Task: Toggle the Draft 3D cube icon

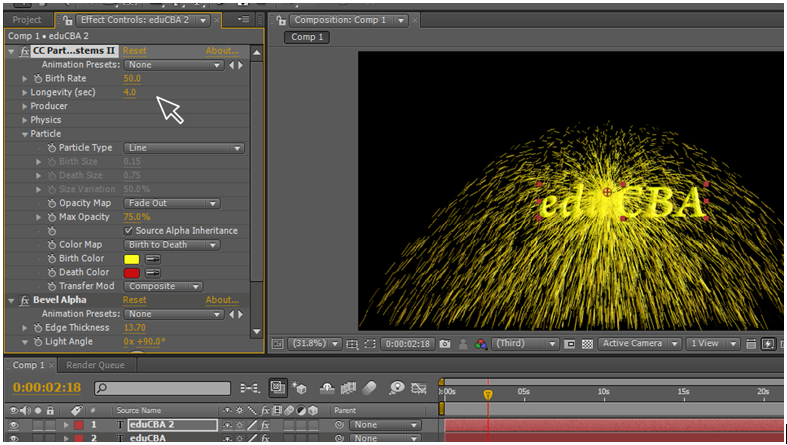Action: 299,388
